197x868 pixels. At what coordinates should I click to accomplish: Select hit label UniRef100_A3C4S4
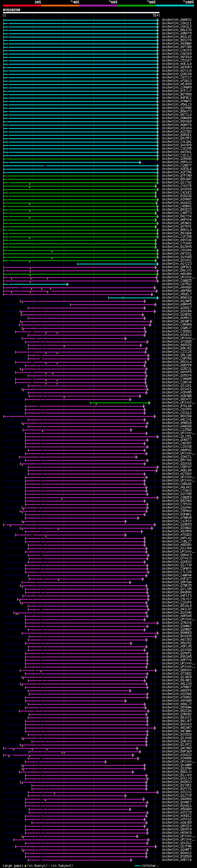177,128
